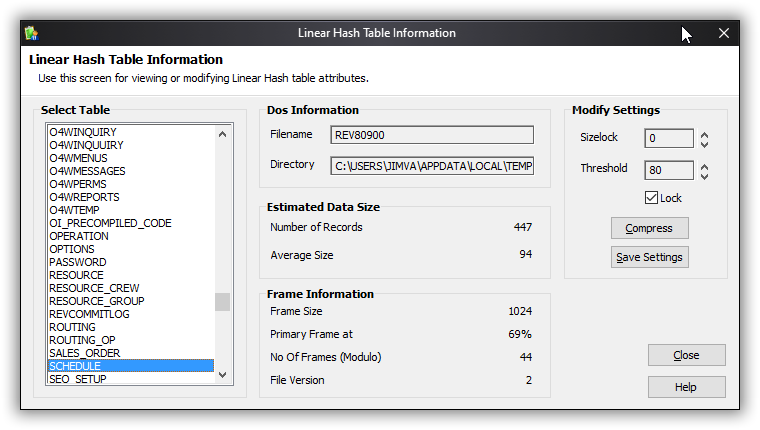Decrease Threshold with the down arrow
This screenshot has width=760, height=430.
(705, 176)
